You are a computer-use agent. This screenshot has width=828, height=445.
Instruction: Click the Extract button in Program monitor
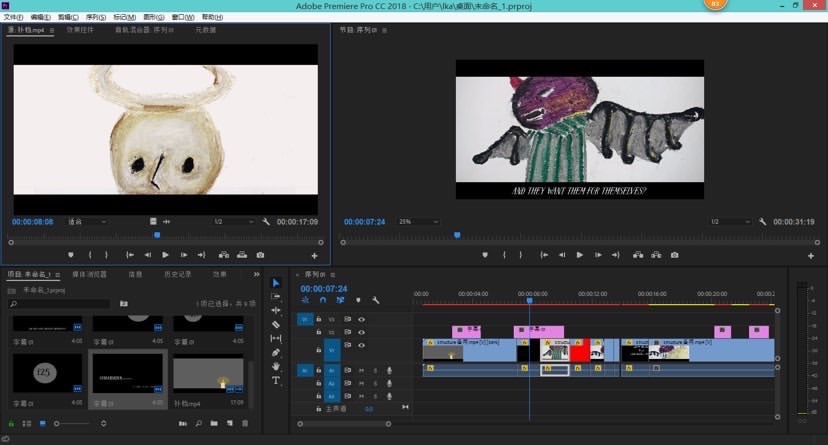(x=656, y=255)
